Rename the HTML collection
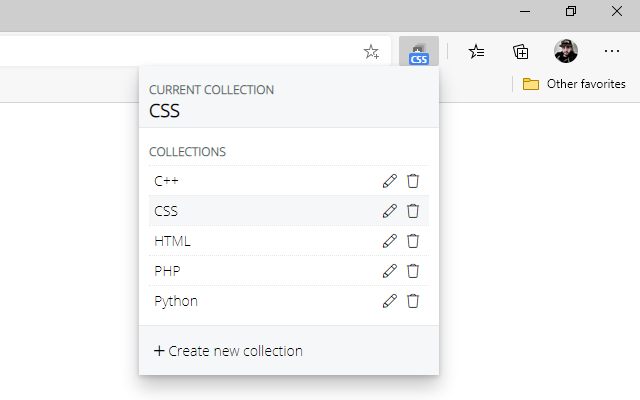 [390, 241]
